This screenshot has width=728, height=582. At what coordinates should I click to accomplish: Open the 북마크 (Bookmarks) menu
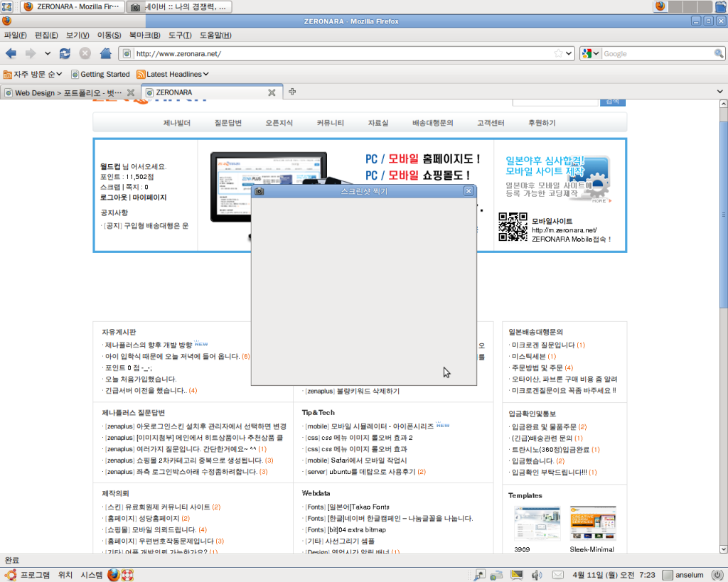pos(145,35)
